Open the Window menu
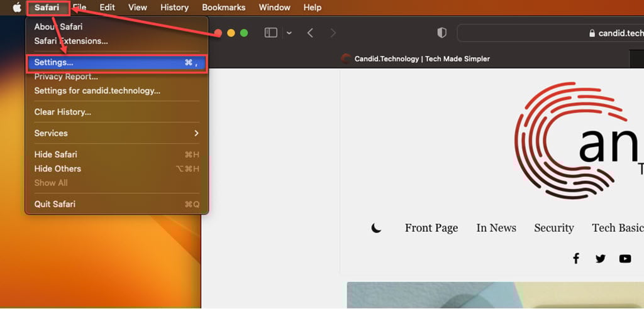 pos(274,8)
